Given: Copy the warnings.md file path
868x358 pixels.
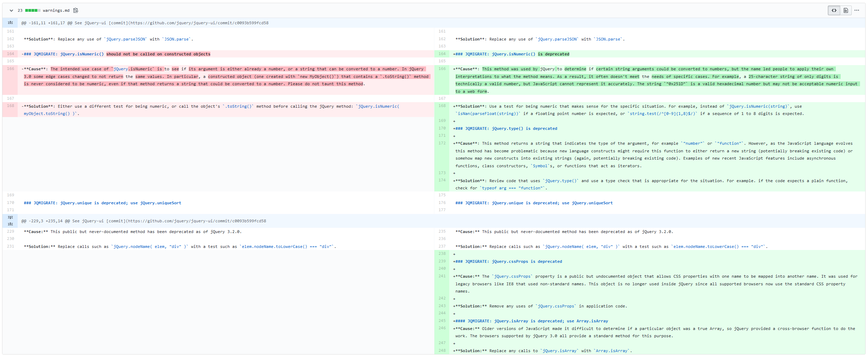Looking at the screenshot, I should point(76,10).
